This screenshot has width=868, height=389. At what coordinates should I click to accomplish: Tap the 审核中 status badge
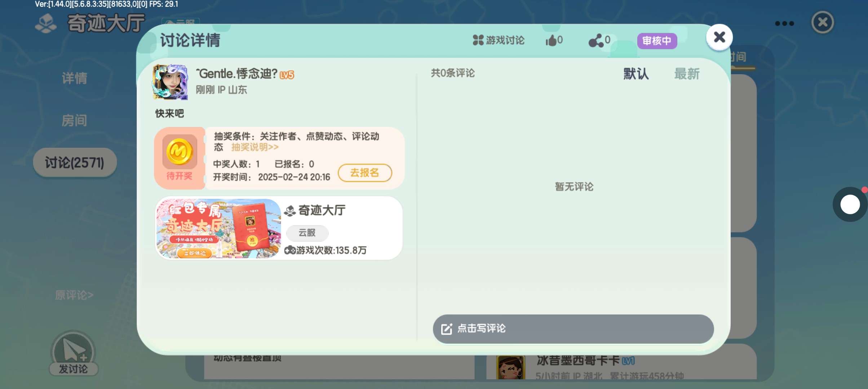657,41
